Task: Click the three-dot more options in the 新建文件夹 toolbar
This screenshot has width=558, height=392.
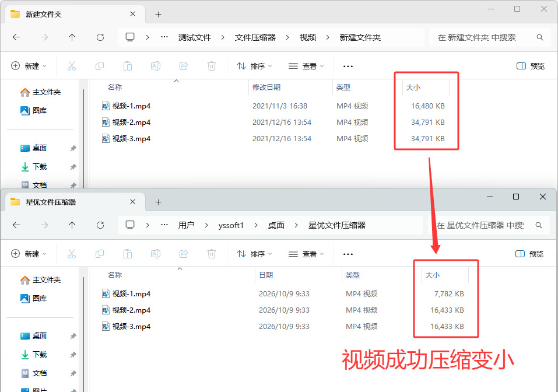Action: coord(348,66)
